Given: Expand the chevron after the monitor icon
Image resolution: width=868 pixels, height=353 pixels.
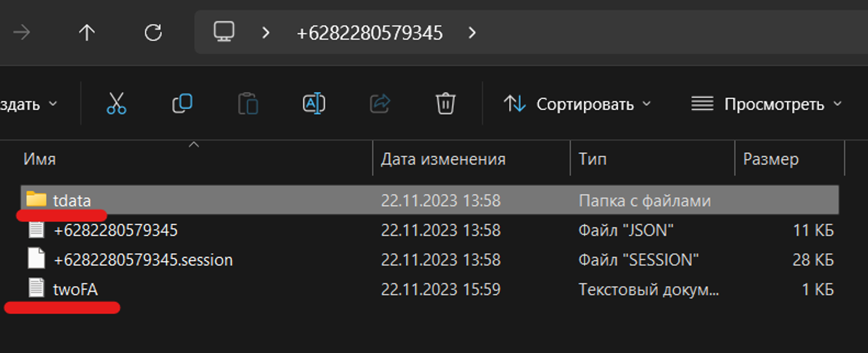Looking at the screenshot, I should pyautogui.click(x=266, y=33).
